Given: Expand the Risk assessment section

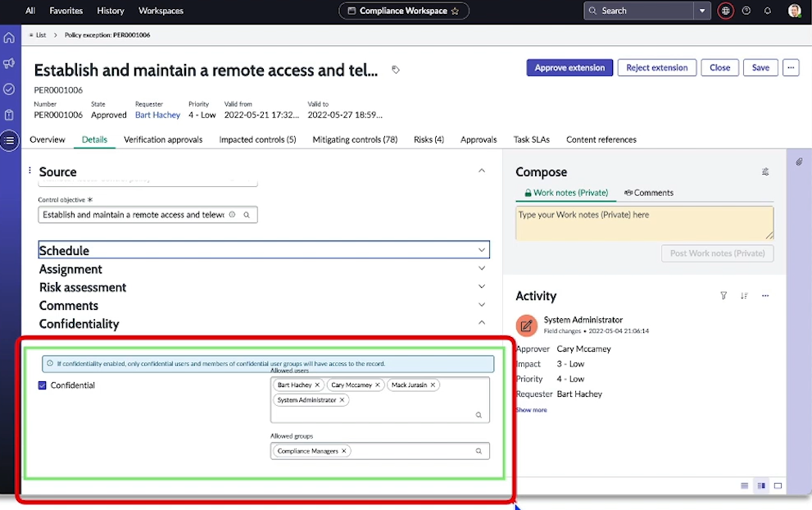Looking at the screenshot, I should pyautogui.click(x=482, y=287).
